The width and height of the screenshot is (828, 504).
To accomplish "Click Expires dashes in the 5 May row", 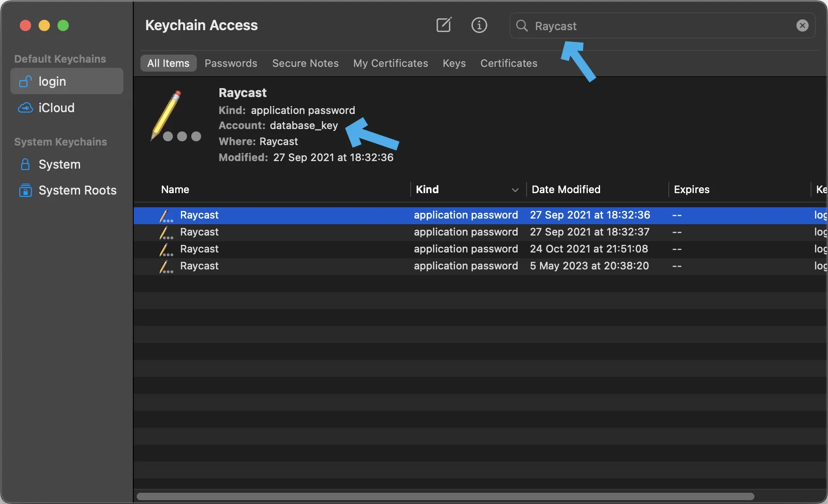I will pos(677,266).
